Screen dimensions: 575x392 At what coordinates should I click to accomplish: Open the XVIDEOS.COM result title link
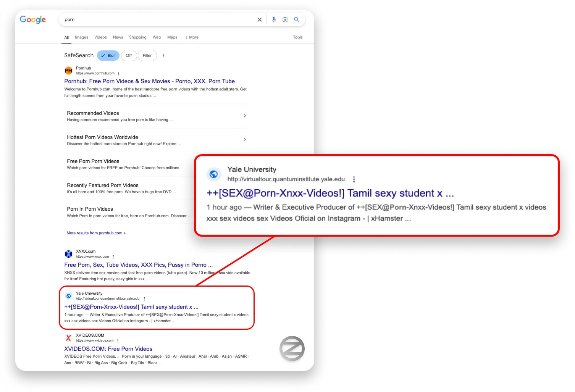point(108,349)
